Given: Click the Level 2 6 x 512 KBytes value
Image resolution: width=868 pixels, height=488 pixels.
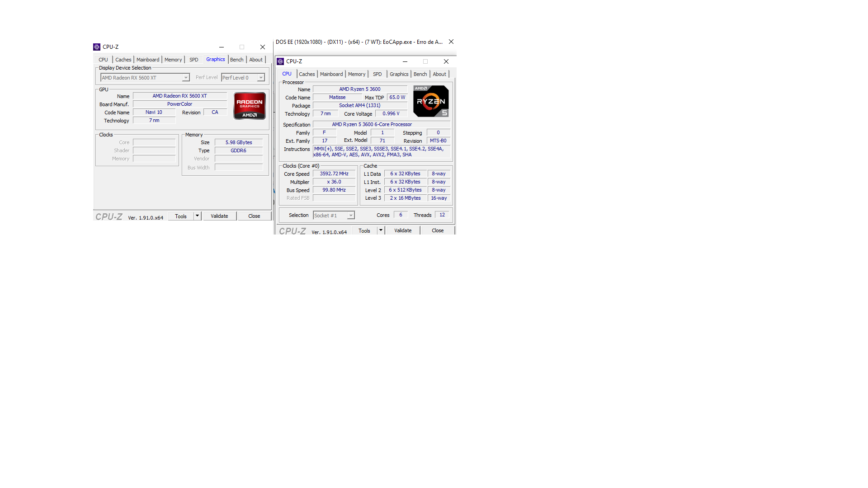Looking at the screenshot, I should coord(406,190).
